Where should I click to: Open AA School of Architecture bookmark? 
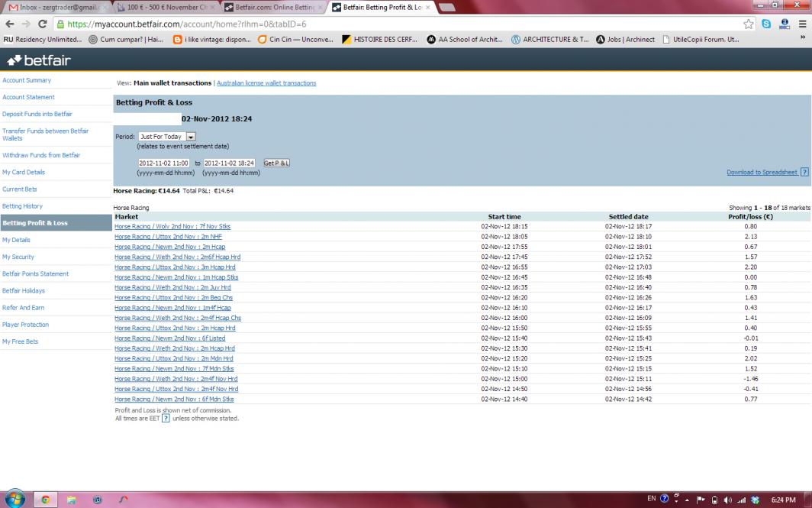point(465,40)
